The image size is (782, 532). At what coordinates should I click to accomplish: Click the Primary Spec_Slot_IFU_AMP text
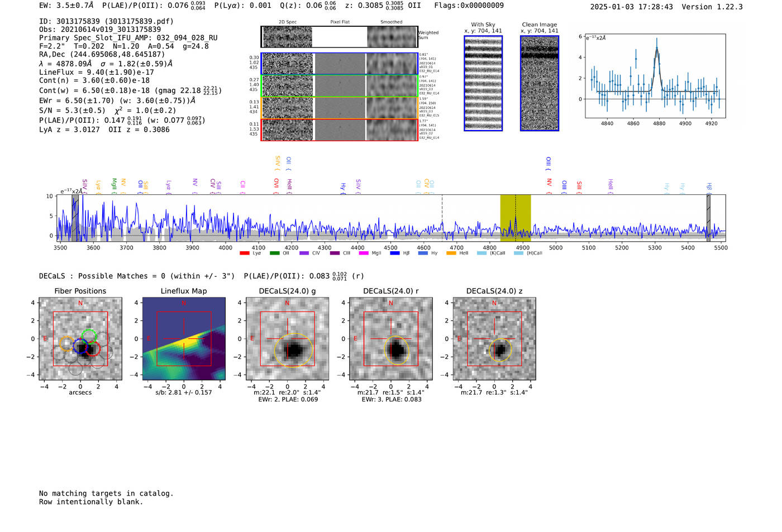coord(128,38)
